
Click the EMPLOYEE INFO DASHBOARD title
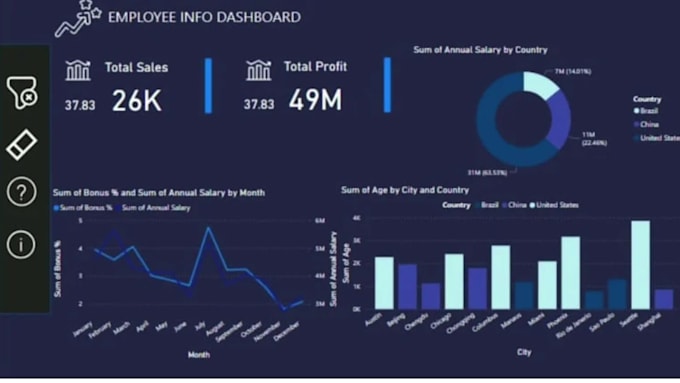(204, 17)
